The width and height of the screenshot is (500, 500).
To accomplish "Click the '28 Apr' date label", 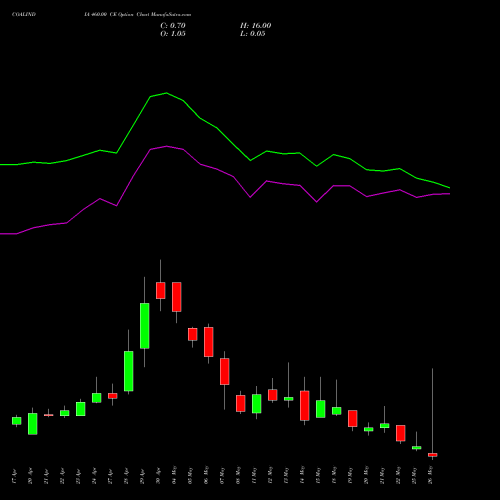I will [126, 476].
